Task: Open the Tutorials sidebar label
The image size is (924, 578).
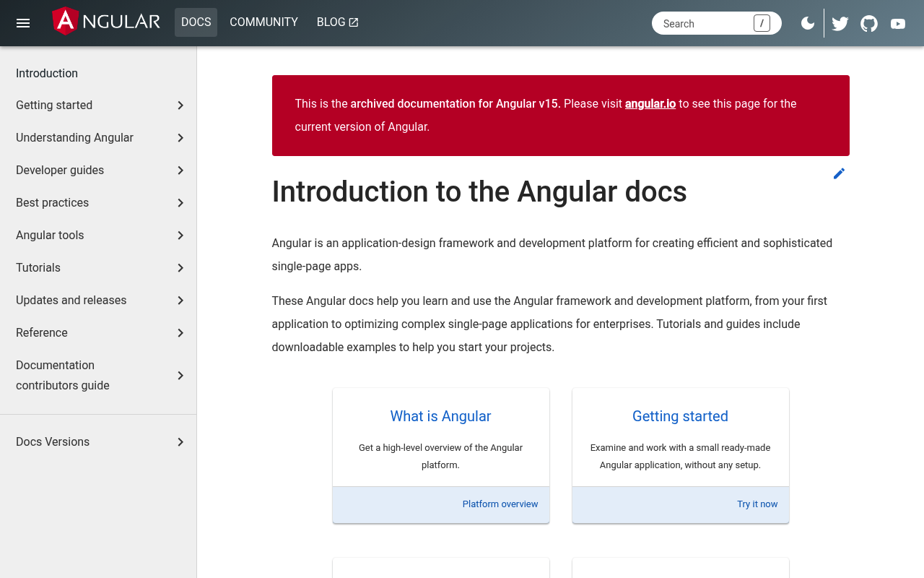Action: [x=38, y=268]
